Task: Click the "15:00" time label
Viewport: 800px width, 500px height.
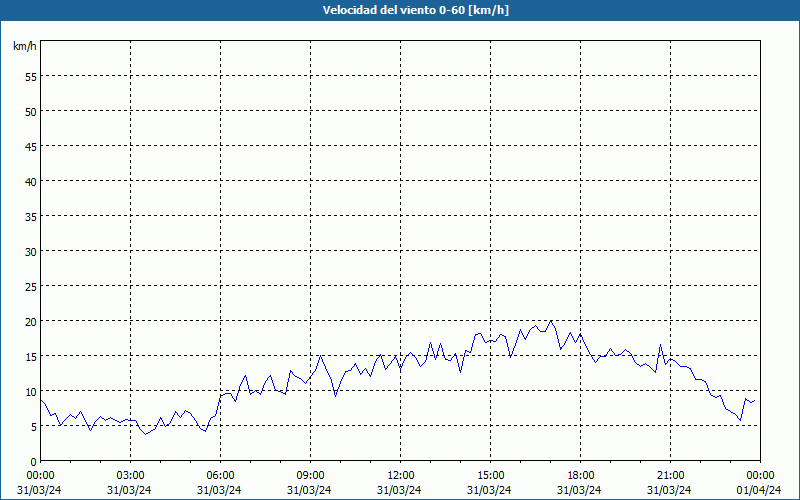Action: (x=490, y=476)
